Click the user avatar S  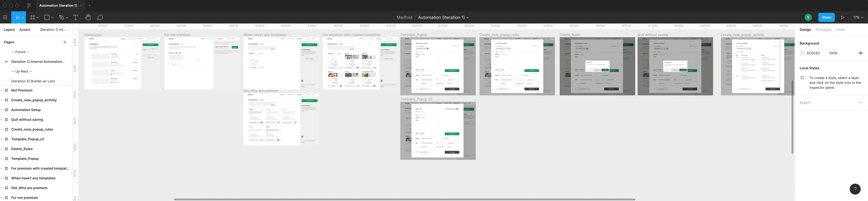pyautogui.click(x=808, y=17)
